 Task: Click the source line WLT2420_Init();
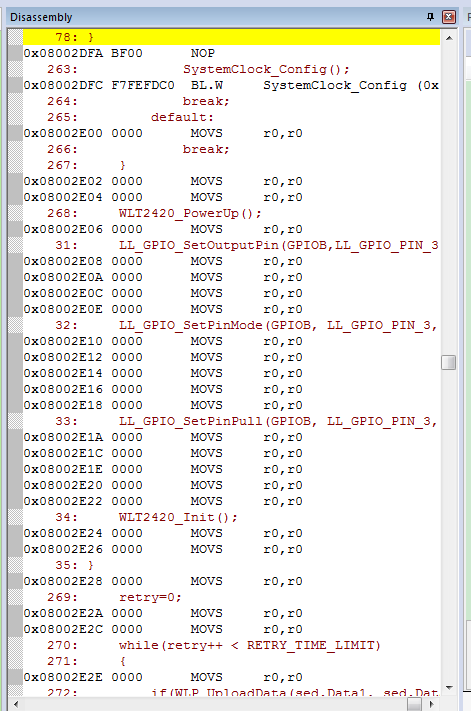178,517
